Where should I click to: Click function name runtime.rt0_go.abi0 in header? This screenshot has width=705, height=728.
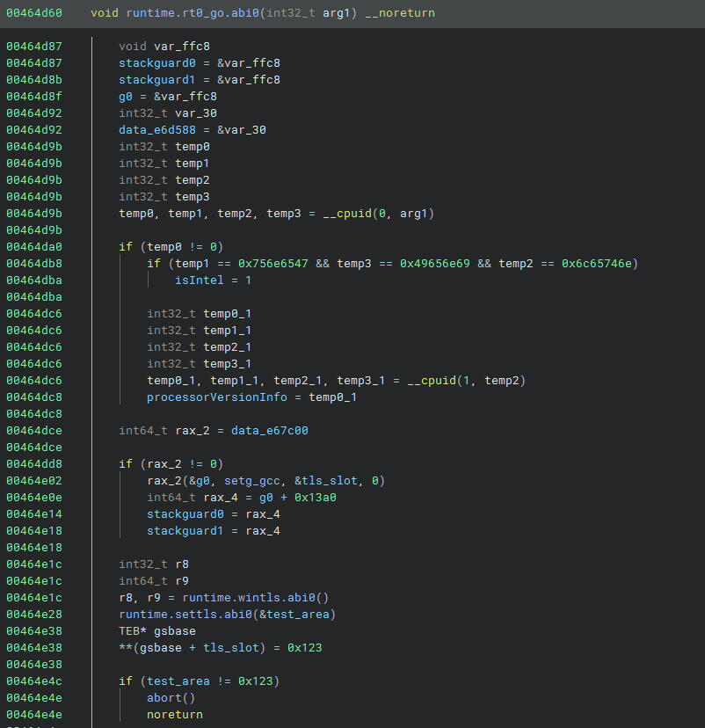click(x=193, y=13)
